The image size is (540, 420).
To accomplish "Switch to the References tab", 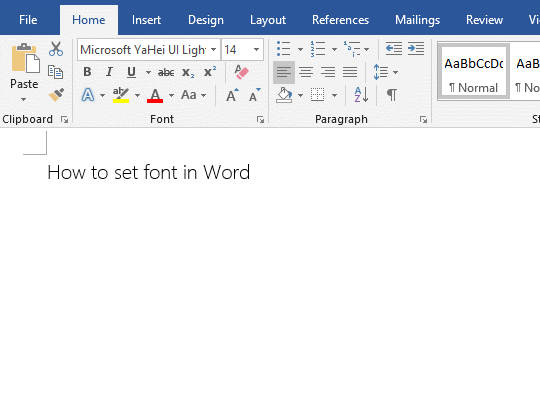I will point(340,20).
